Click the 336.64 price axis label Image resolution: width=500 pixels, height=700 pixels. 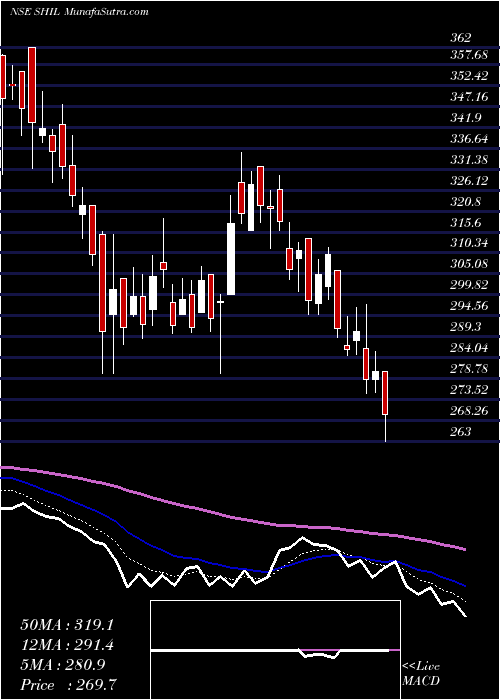[469, 139]
